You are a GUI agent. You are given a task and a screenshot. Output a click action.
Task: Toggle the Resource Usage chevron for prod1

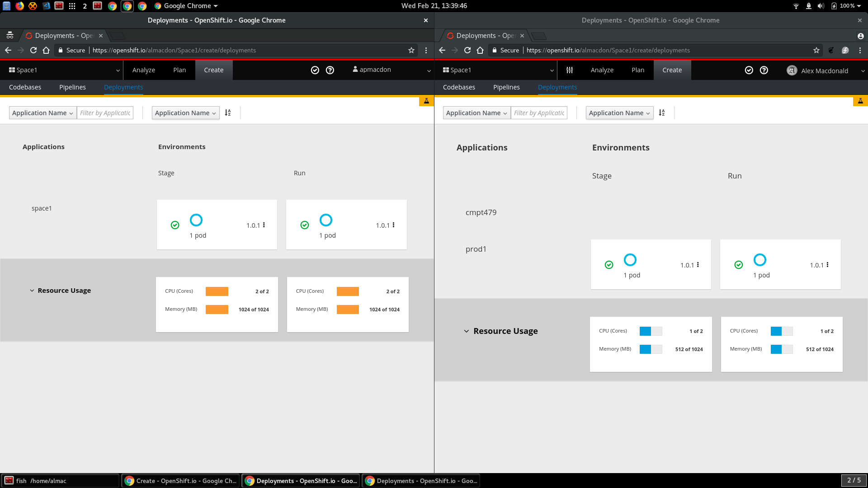[x=467, y=331]
